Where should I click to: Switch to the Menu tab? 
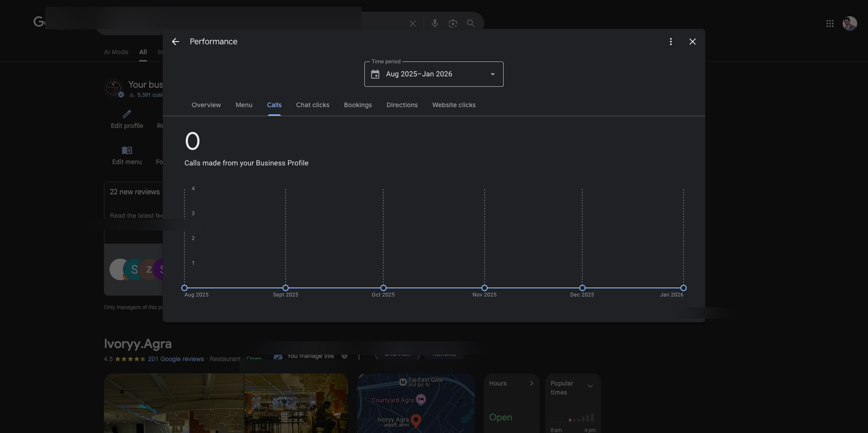click(244, 105)
